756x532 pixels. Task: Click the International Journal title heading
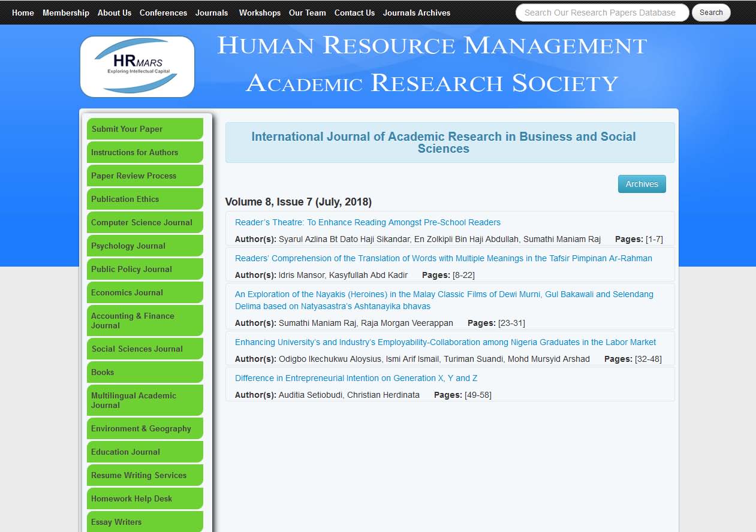(x=443, y=143)
